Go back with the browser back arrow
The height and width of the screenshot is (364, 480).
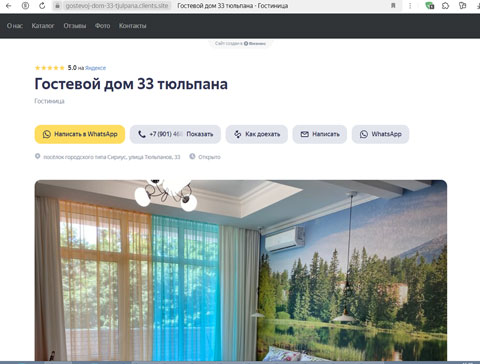(9, 6)
